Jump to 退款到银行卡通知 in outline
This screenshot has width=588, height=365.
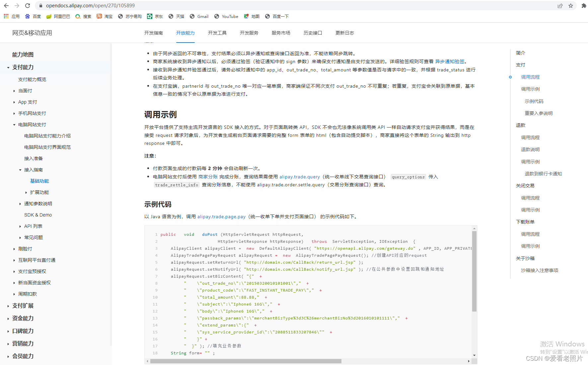[543, 174]
